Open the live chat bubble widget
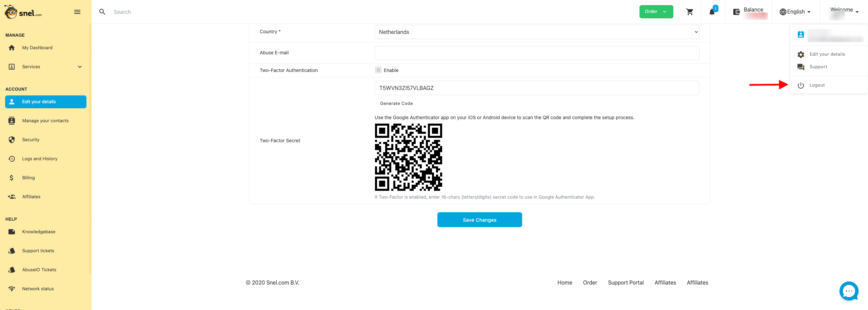The image size is (868, 310). pos(849,291)
